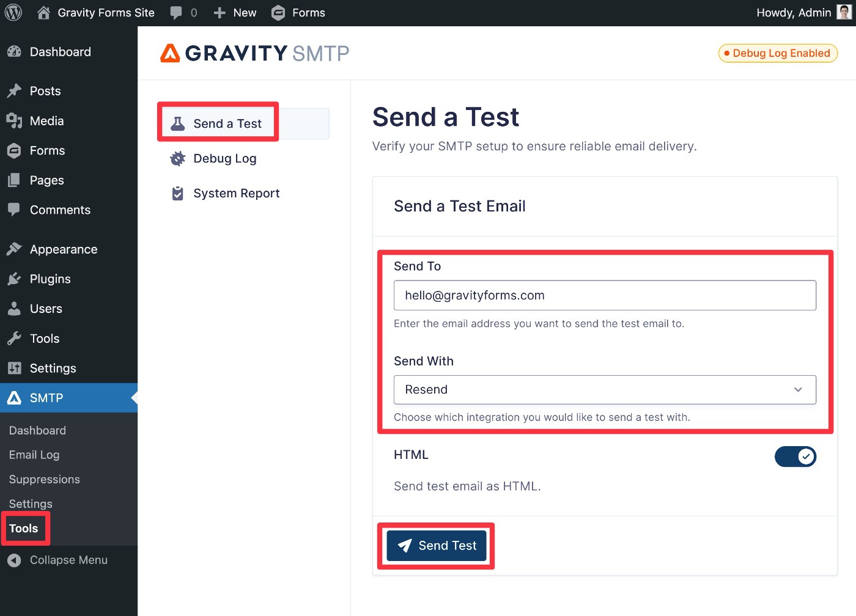856x616 pixels.
Task: Open the Media library menu item
Action: tap(46, 121)
